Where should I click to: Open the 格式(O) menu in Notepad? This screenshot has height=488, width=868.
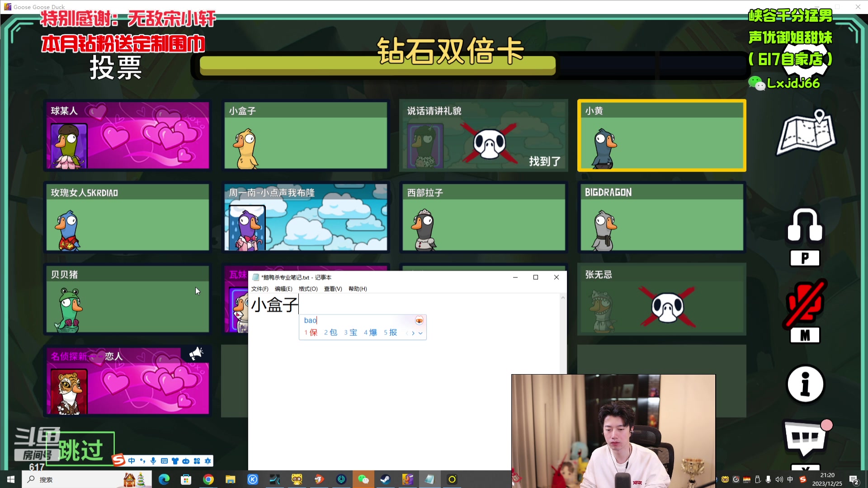click(308, 289)
